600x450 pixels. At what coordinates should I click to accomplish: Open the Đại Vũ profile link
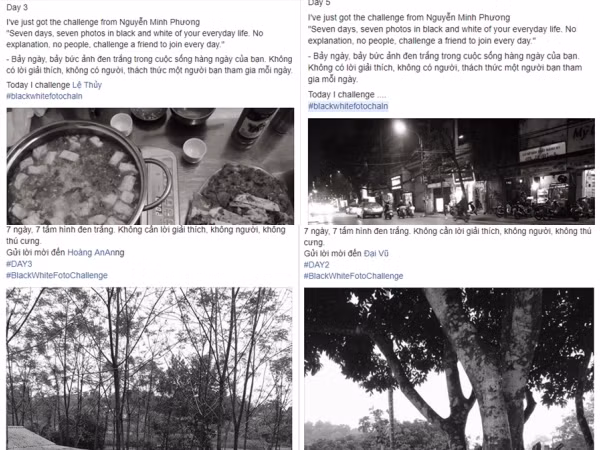[x=376, y=254]
